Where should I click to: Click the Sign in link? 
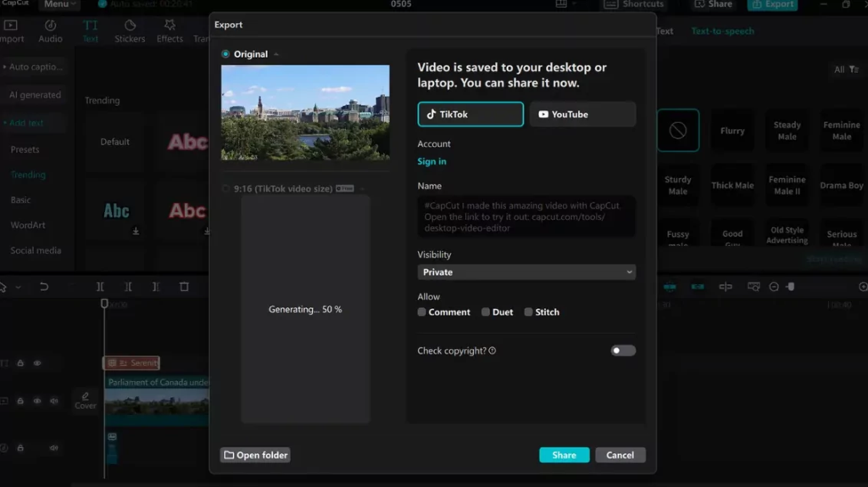pyautogui.click(x=431, y=161)
